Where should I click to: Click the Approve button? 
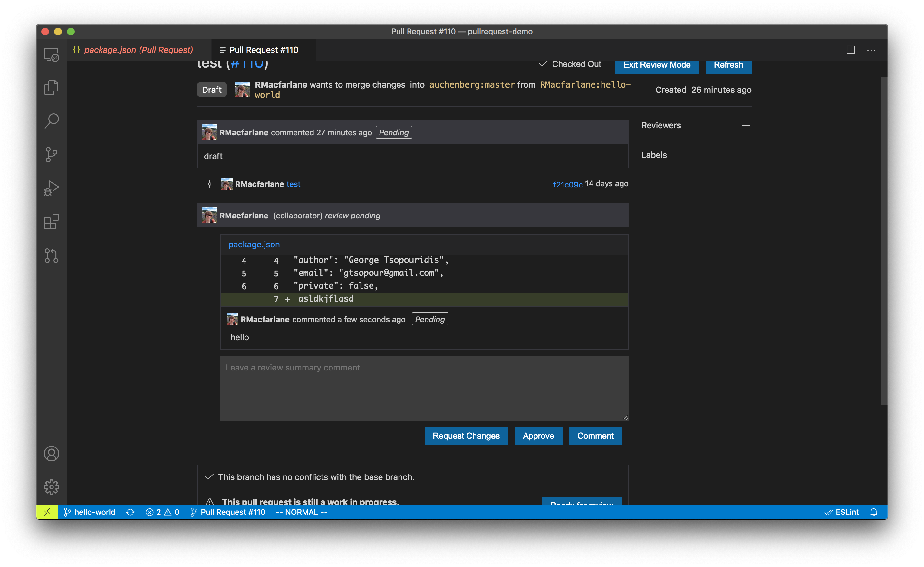(x=538, y=436)
